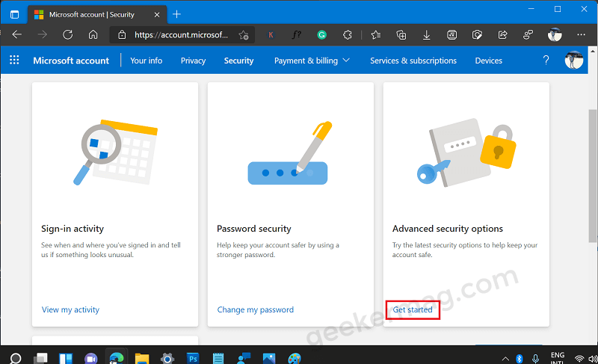Image resolution: width=598 pixels, height=364 pixels.
Task: Click the Password security heading
Action: point(254,229)
